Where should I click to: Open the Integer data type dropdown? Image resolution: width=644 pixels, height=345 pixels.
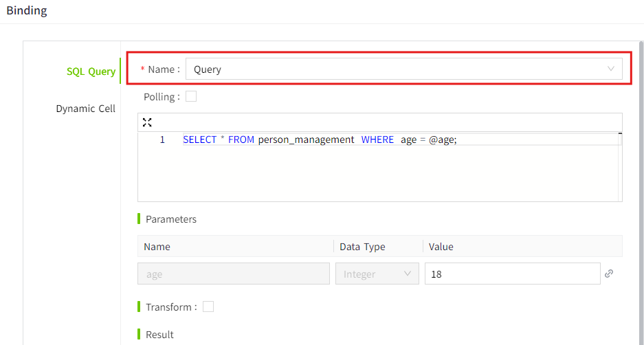click(x=377, y=274)
